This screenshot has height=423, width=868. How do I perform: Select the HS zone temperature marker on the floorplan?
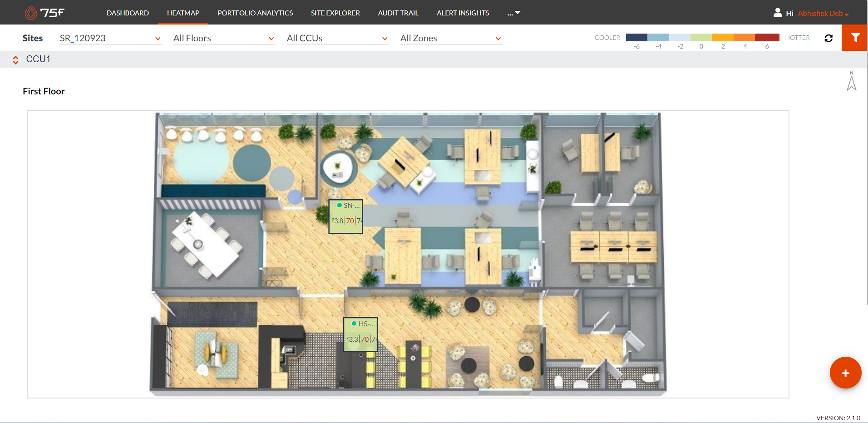point(360,334)
